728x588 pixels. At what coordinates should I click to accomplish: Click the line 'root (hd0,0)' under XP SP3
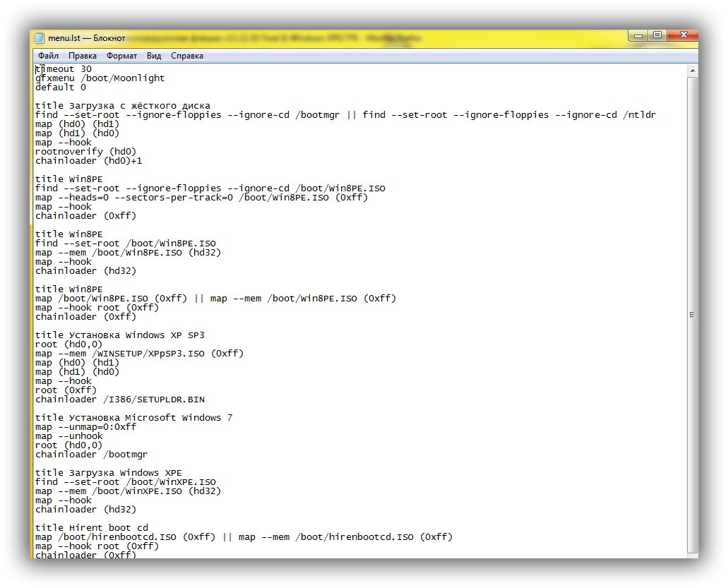(x=68, y=344)
